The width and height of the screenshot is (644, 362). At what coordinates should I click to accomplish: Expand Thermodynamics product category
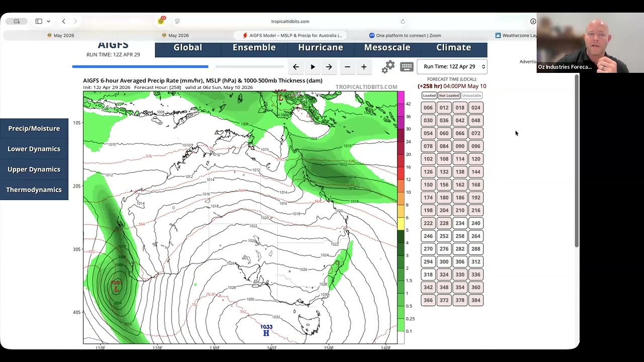[x=34, y=190]
